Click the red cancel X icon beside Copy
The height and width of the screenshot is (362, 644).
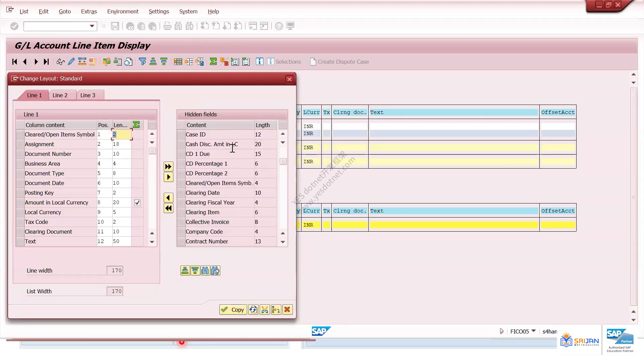click(x=287, y=310)
